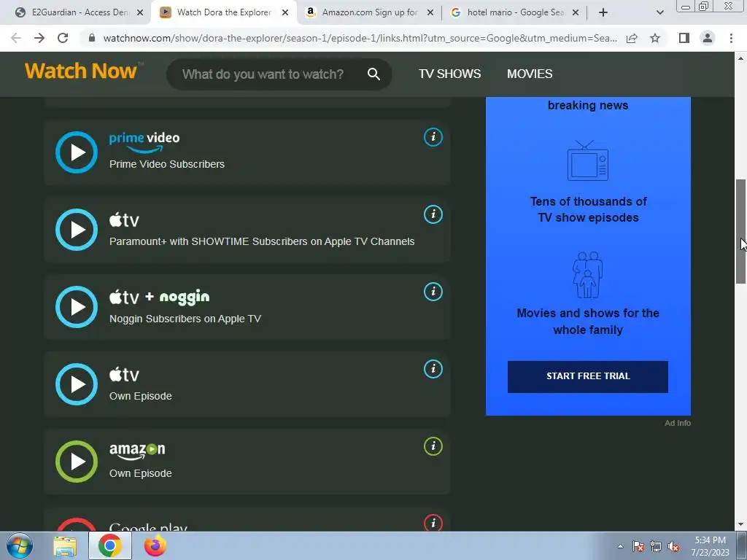This screenshot has width=747, height=560.
Task: Toggle the browser side panel
Action: [x=684, y=38]
